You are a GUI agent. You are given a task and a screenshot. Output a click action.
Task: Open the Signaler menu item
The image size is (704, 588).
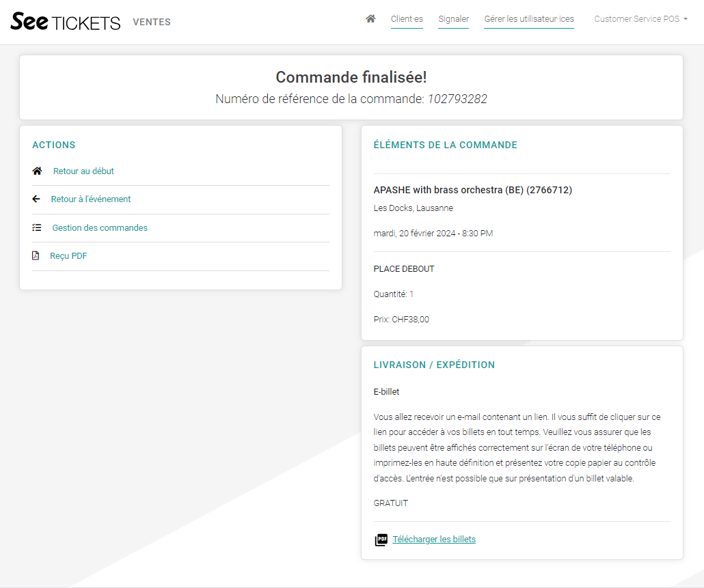click(x=453, y=19)
